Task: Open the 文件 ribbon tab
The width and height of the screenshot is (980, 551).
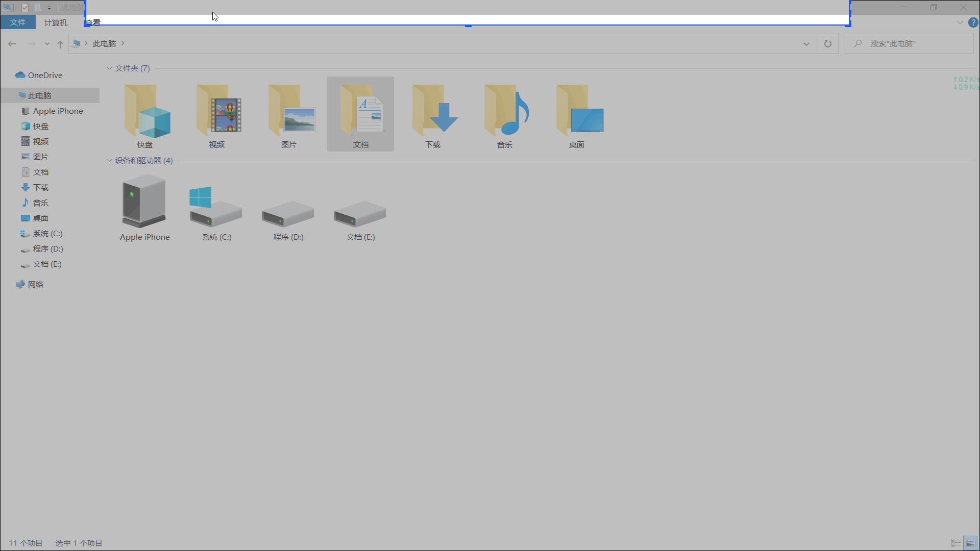Action: point(18,22)
